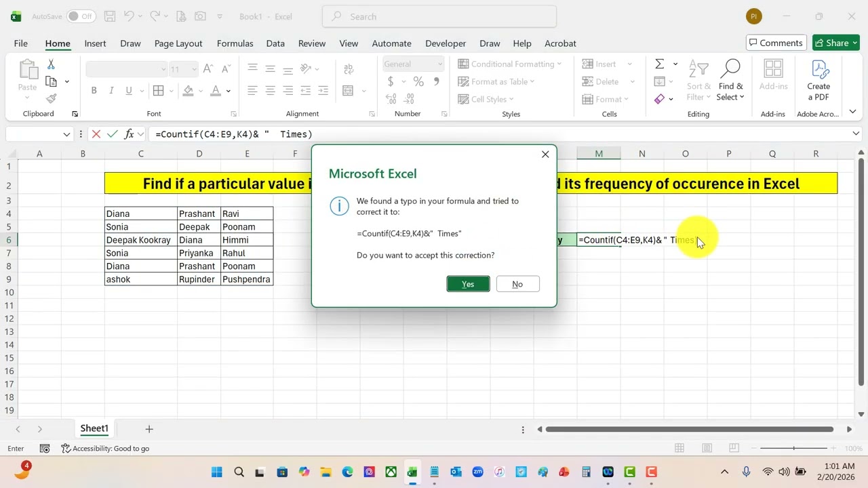Open the font size dropdown

tap(194, 68)
